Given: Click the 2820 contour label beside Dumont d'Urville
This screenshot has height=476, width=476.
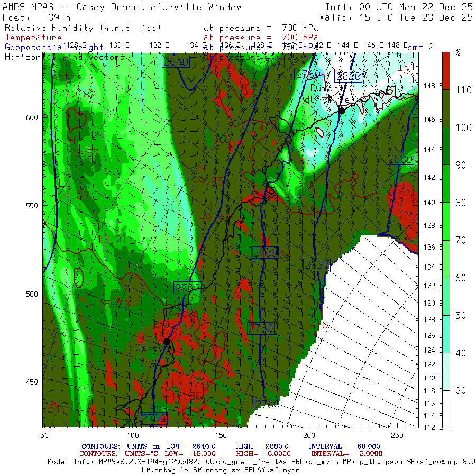Looking at the screenshot, I should (348, 76).
